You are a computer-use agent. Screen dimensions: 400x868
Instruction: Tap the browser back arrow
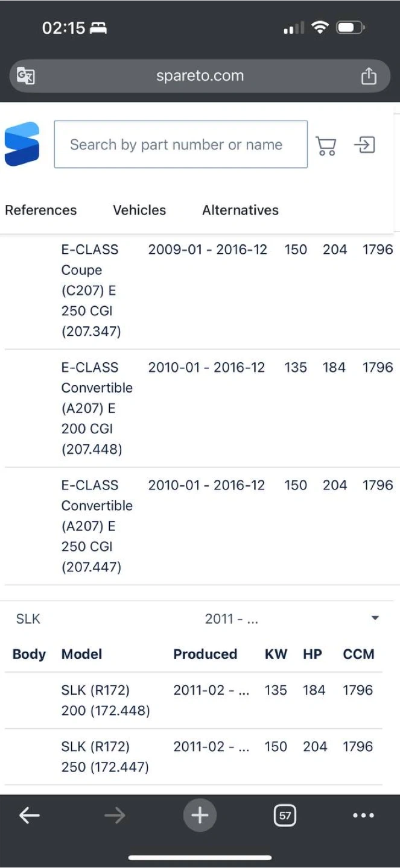click(29, 816)
